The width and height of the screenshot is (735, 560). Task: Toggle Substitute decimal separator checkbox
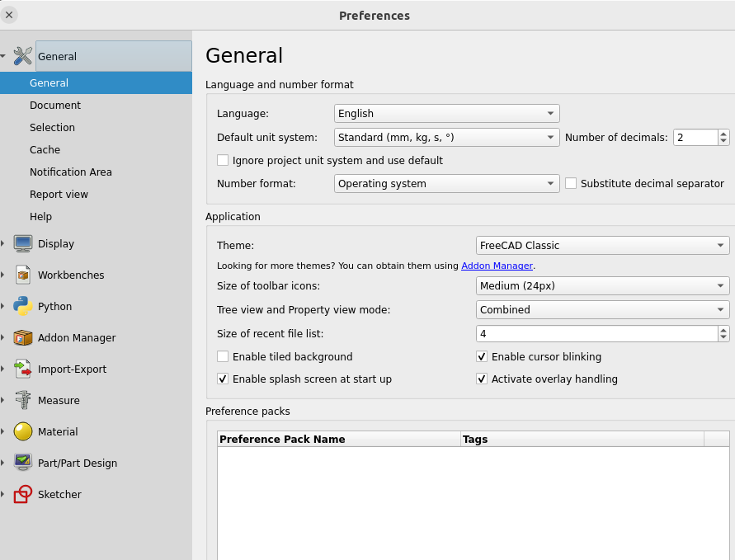(571, 184)
